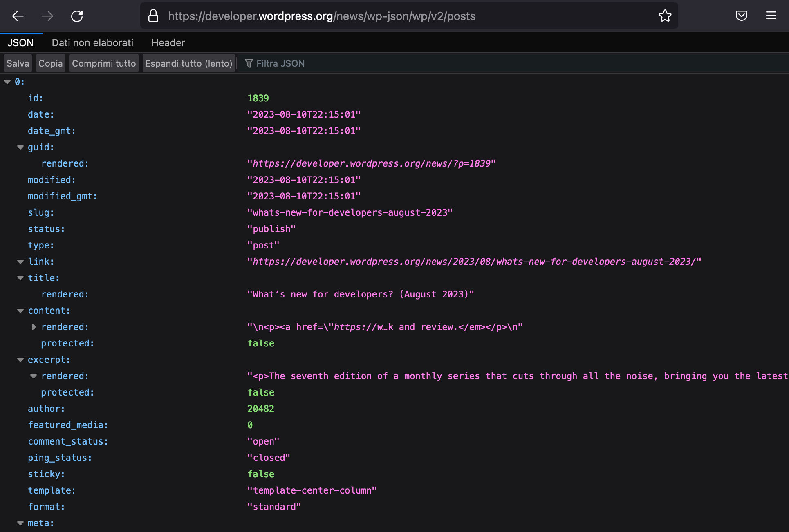Click the filter funnel icon
The height and width of the screenshot is (532, 789).
[x=249, y=63]
